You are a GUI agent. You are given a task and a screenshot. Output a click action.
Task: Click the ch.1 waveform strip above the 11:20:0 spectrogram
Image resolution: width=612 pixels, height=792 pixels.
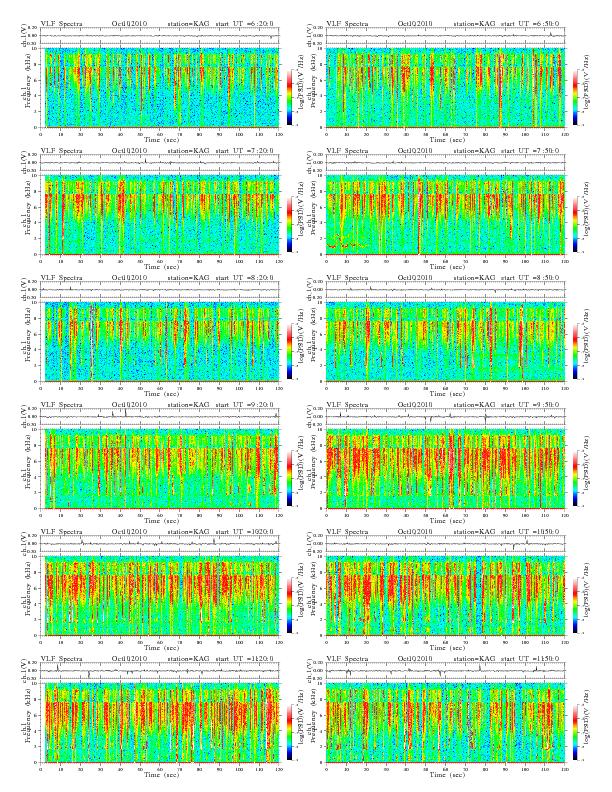(x=160, y=671)
